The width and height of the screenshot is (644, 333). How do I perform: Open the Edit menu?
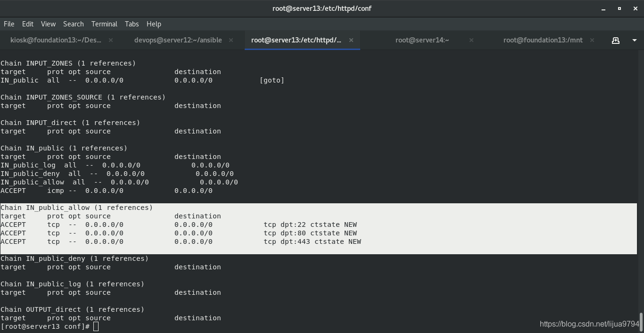tap(28, 24)
